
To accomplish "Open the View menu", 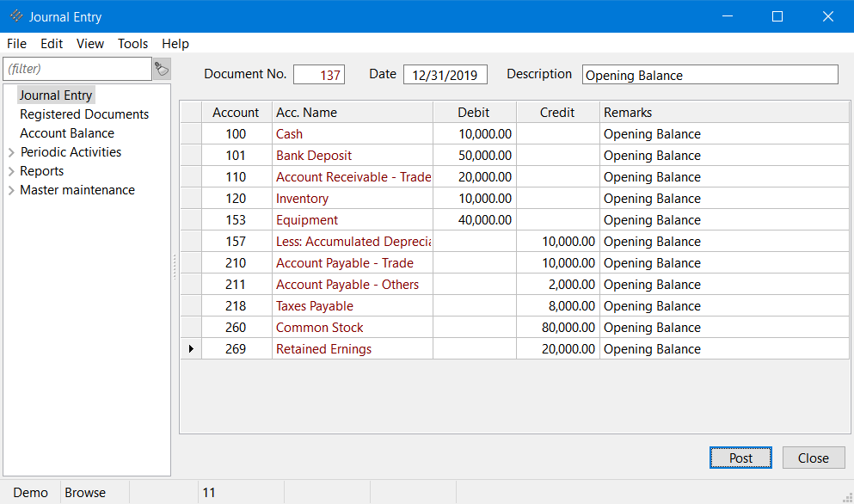I will pos(89,44).
